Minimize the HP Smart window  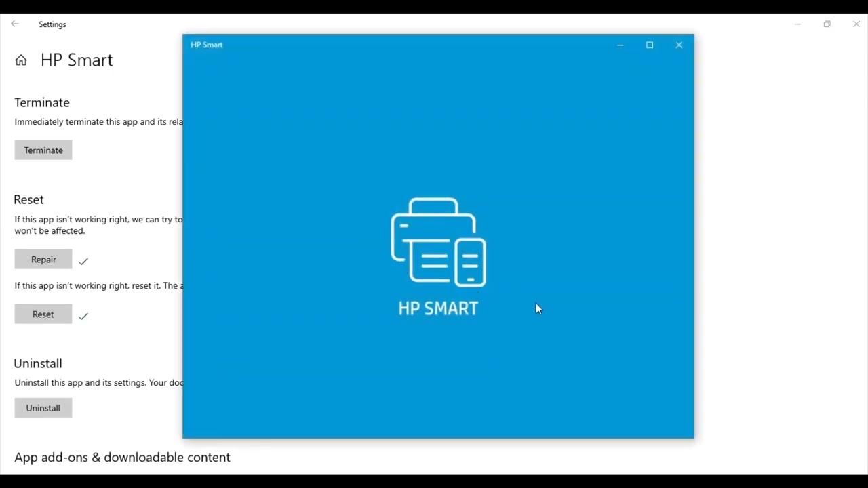620,45
